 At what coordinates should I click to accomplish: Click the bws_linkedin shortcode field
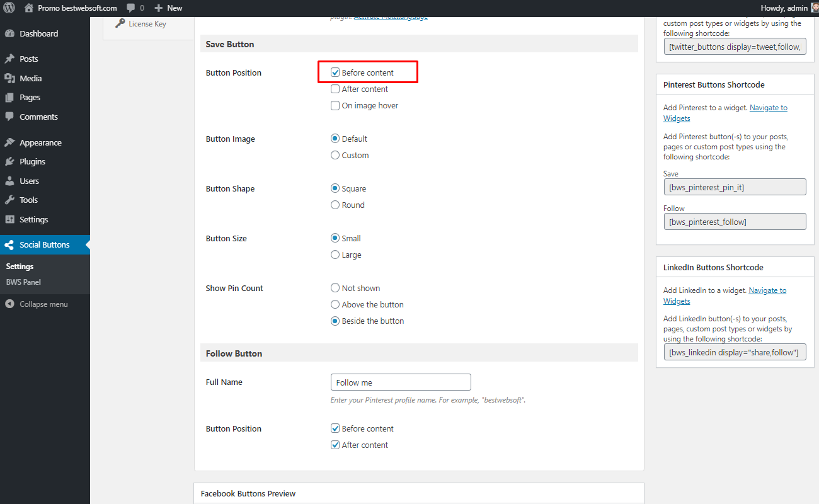[x=735, y=352]
